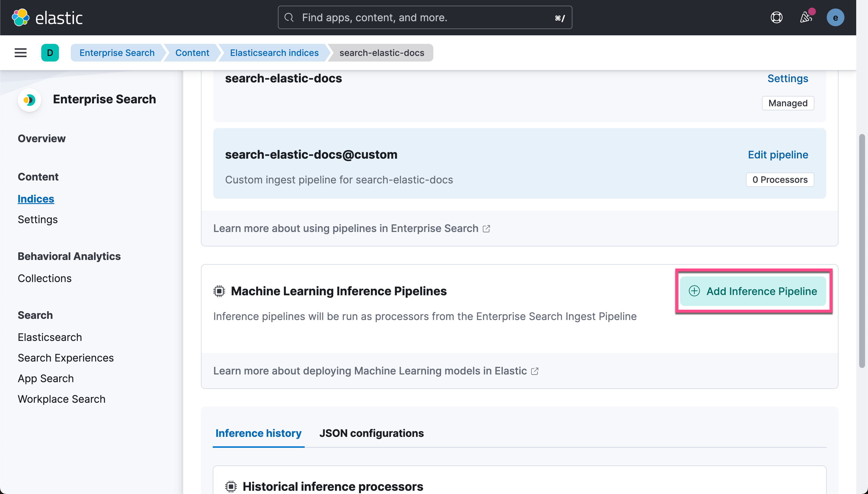Go to Enterprise Search breadcrumb

[117, 53]
